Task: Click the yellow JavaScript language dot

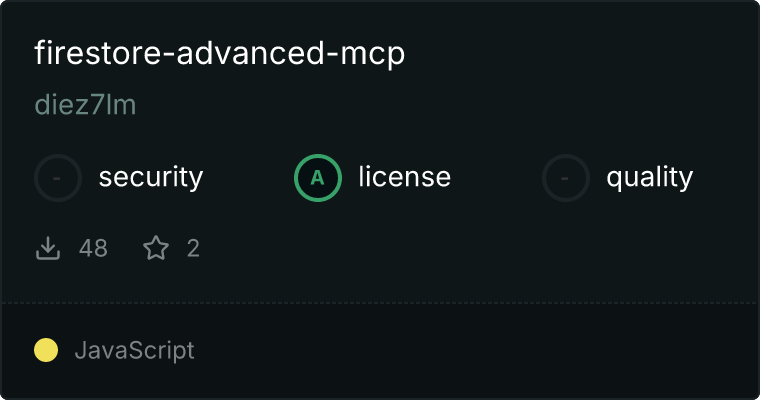Action: (46, 350)
